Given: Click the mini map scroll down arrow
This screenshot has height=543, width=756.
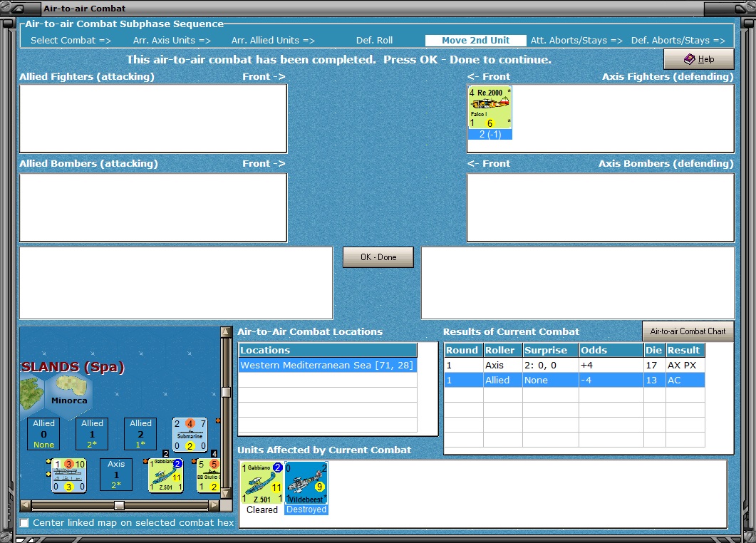Looking at the screenshot, I should point(226,493).
